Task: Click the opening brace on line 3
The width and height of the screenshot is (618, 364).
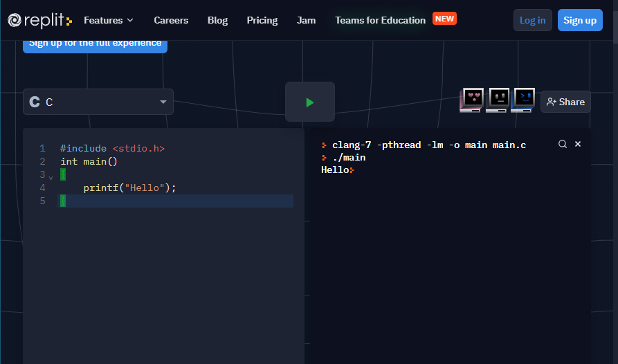Action: click(x=63, y=174)
